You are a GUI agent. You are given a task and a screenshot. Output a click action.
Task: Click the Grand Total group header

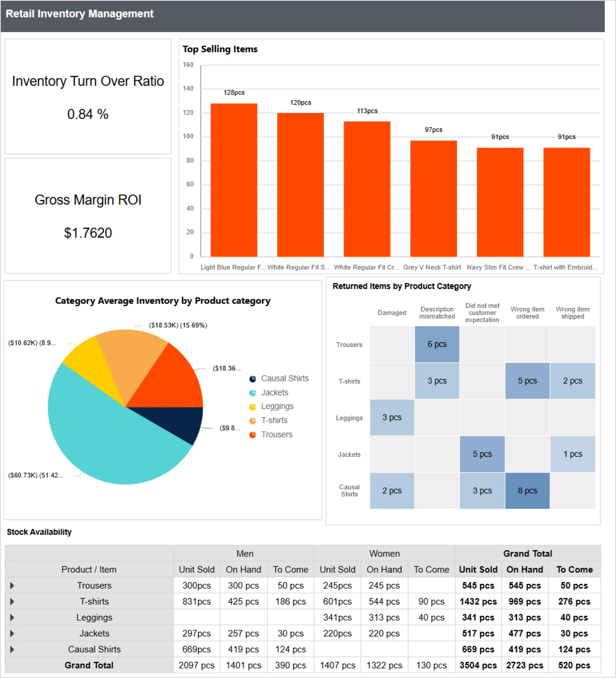pyautogui.click(x=528, y=554)
